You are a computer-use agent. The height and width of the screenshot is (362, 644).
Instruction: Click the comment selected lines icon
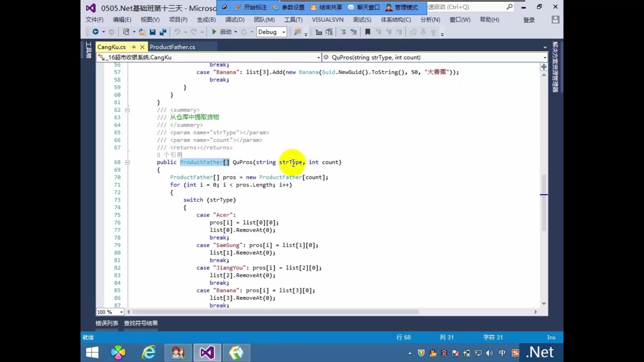343,32
